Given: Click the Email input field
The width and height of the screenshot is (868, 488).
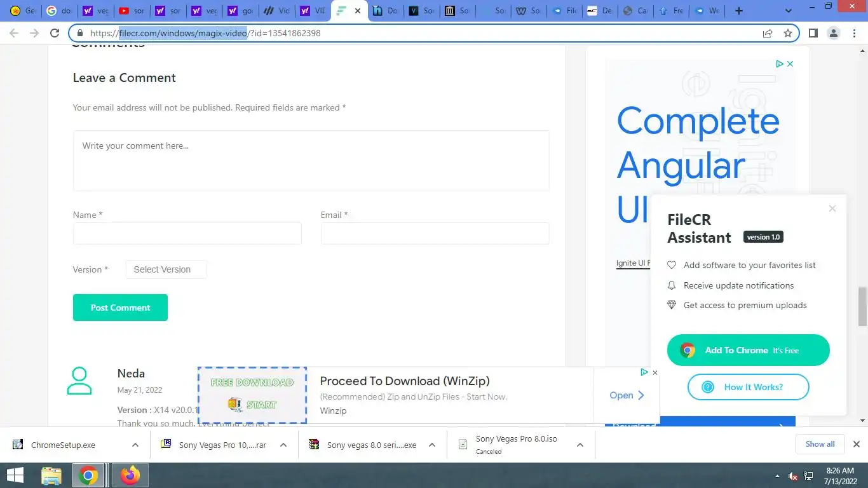Looking at the screenshot, I should pyautogui.click(x=435, y=233).
